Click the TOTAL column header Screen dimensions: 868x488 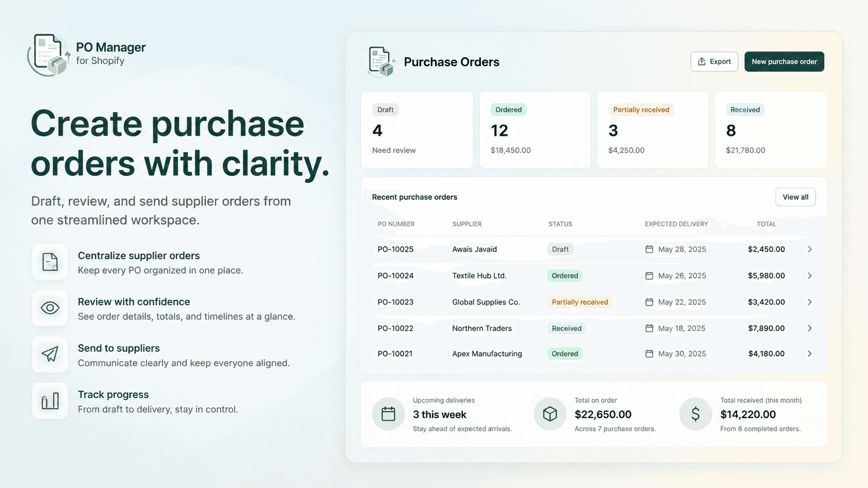(767, 224)
